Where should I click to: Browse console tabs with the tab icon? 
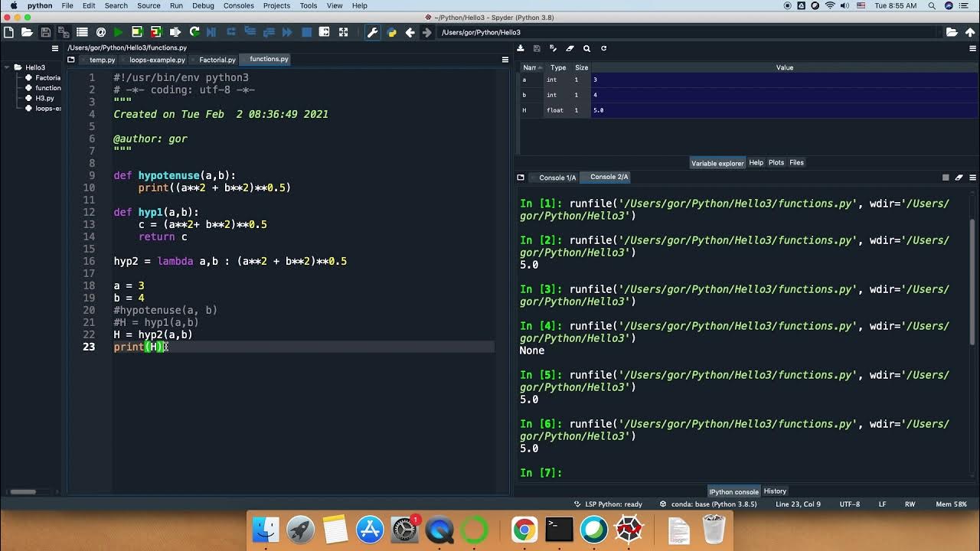click(521, 178)
